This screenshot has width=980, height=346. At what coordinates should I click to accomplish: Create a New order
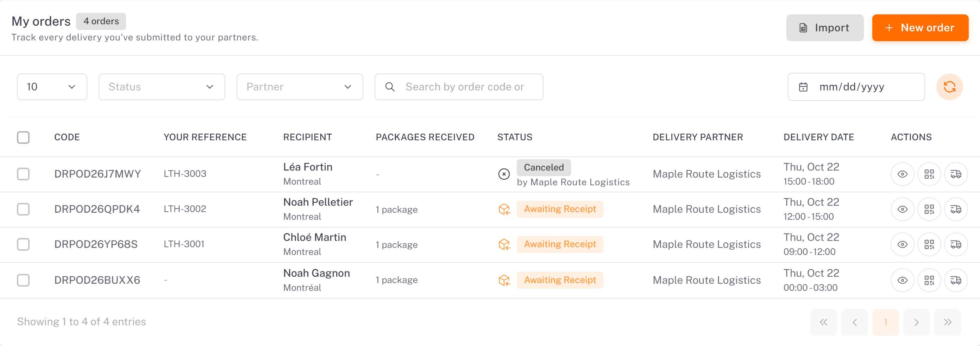[920, 28]
